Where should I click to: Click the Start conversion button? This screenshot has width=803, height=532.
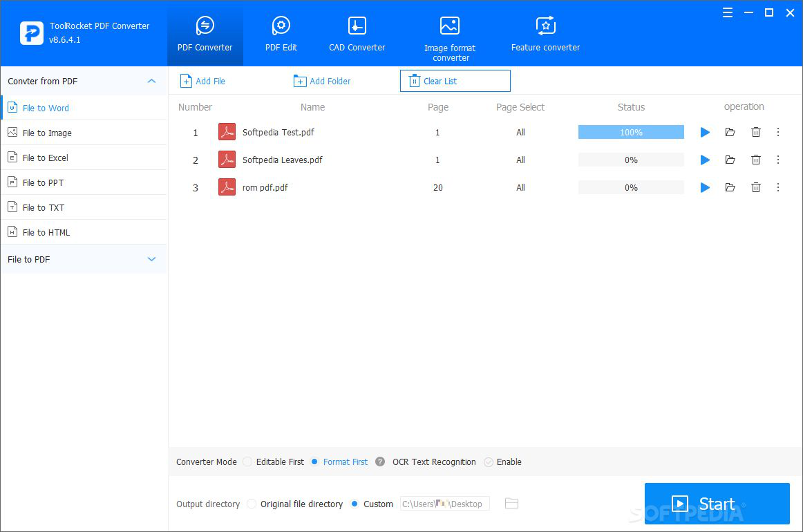tap(717, 504)
